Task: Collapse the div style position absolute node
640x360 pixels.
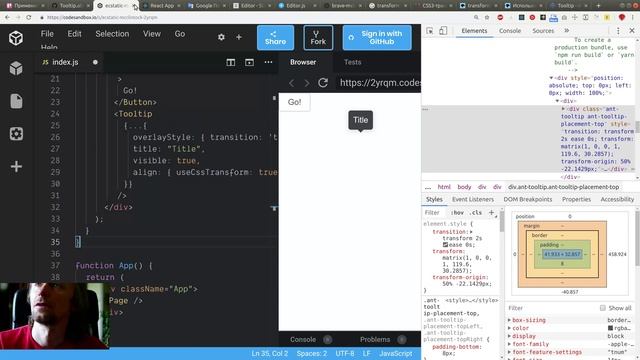Action: (551, 78)
